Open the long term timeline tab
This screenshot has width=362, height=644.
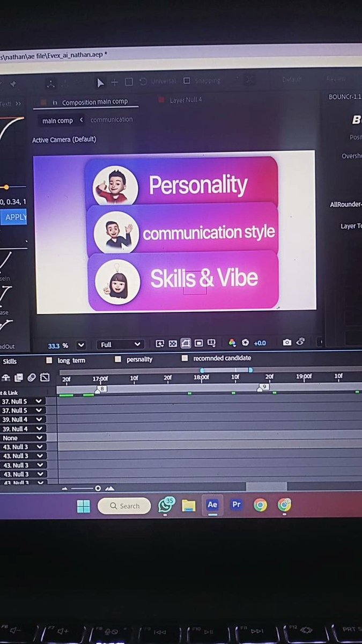[x=71, y=361]
